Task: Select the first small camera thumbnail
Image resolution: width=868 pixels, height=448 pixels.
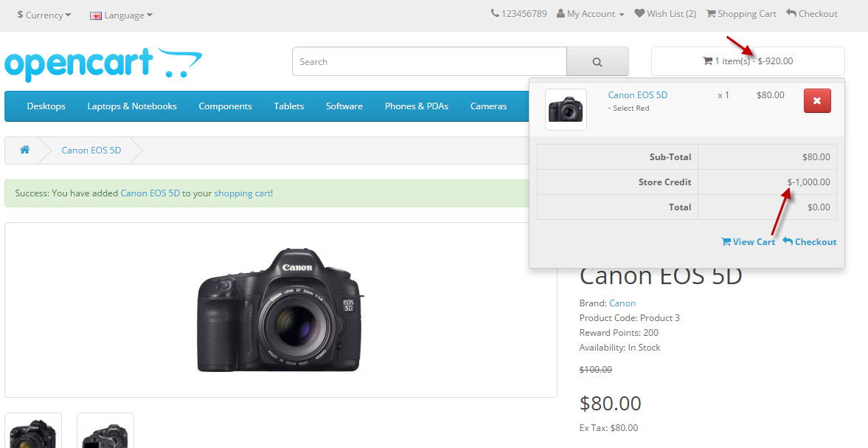Action: 33,431
